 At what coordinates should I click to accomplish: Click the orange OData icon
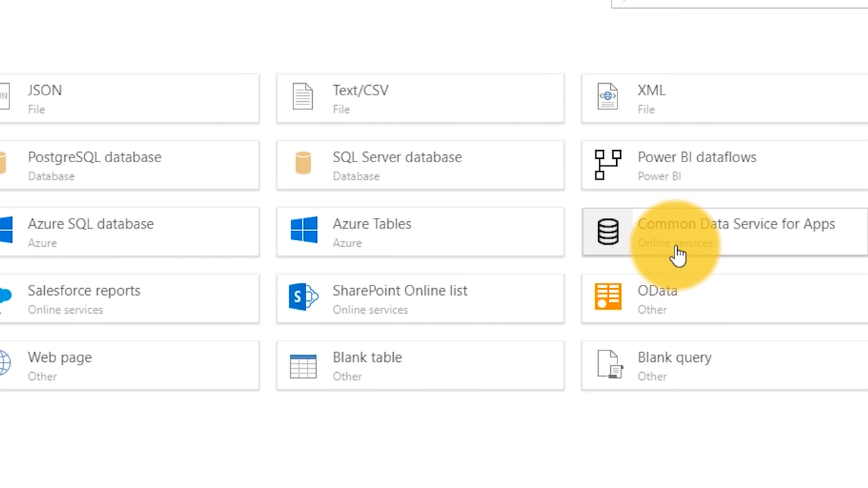pos(607,297)
